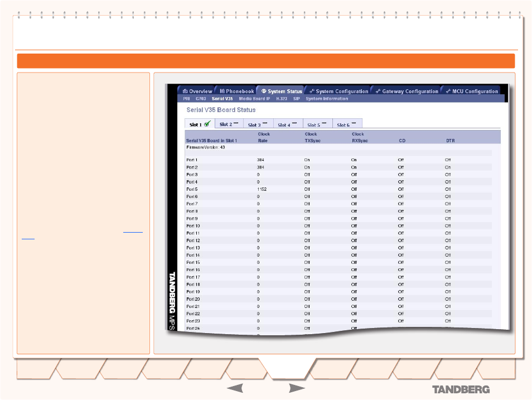Screen dimensions: 532x400
Task: Switch to the Slot 2 tab
Action: pyautogui.click(x=229, y=124)
